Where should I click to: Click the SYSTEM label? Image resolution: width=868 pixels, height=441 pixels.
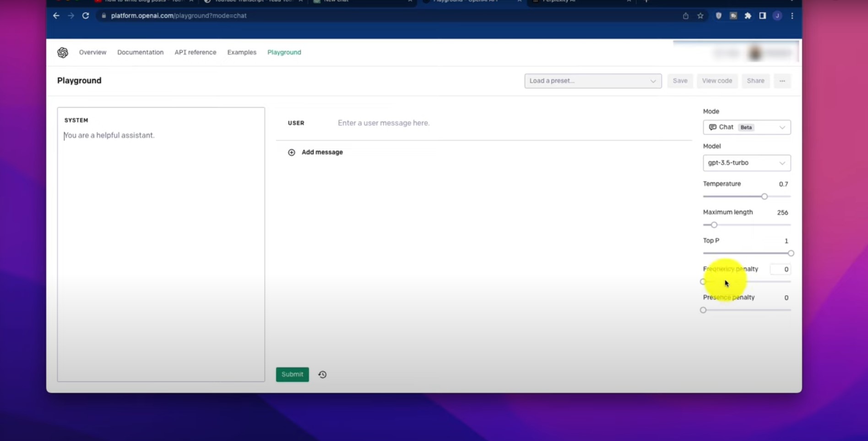(x=76, y=120)
